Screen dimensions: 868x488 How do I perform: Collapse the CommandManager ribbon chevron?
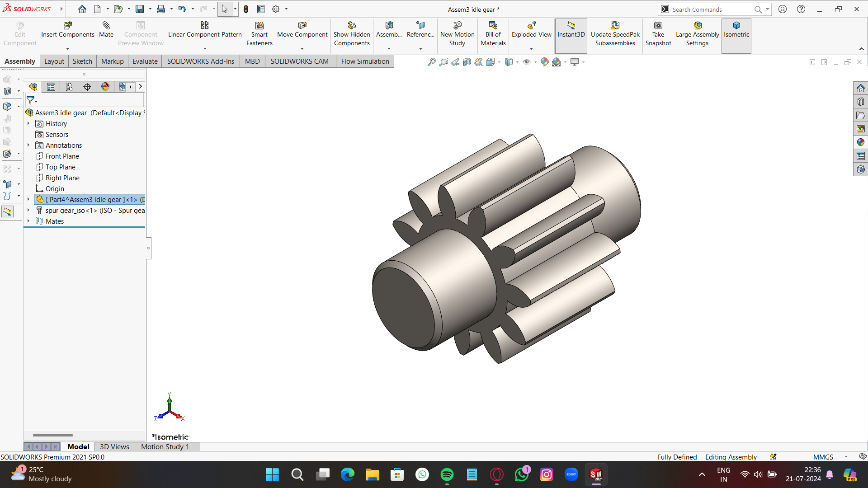[861, 49]
